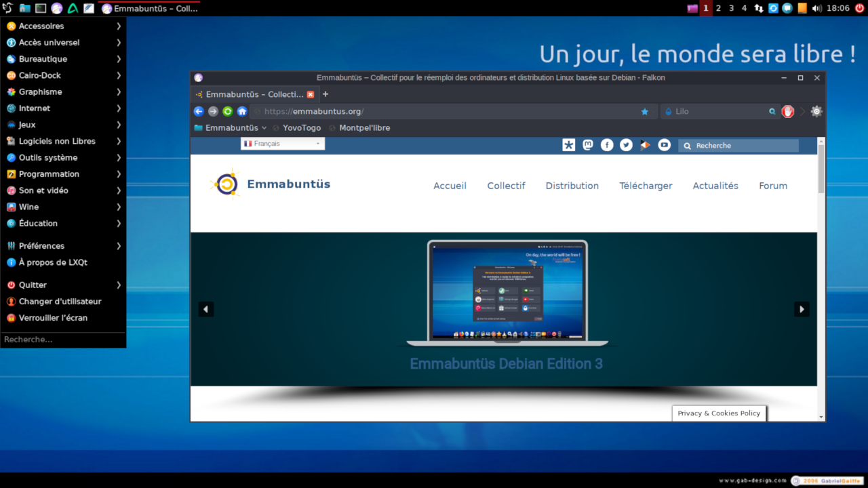Viewport: 868px width, 488px height.
Task: Expand the Outils système submenu
Action: point(63,157)
